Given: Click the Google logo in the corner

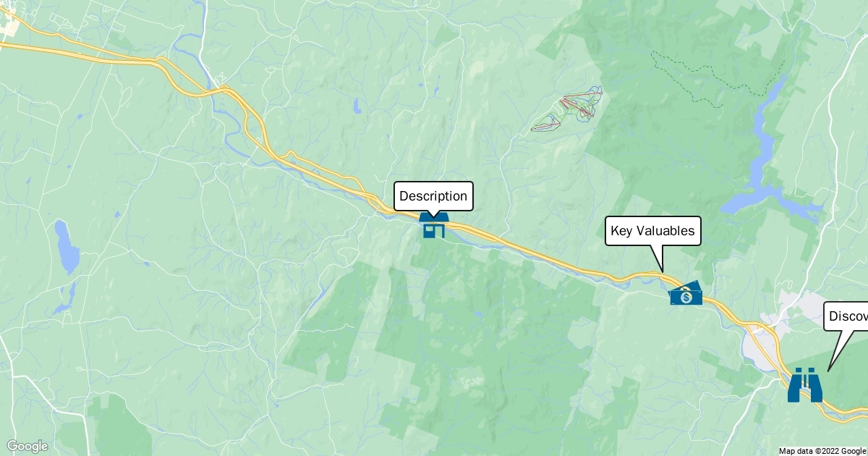Looking at the screenshot, I should pyautogui.click(x=27, y=446).
